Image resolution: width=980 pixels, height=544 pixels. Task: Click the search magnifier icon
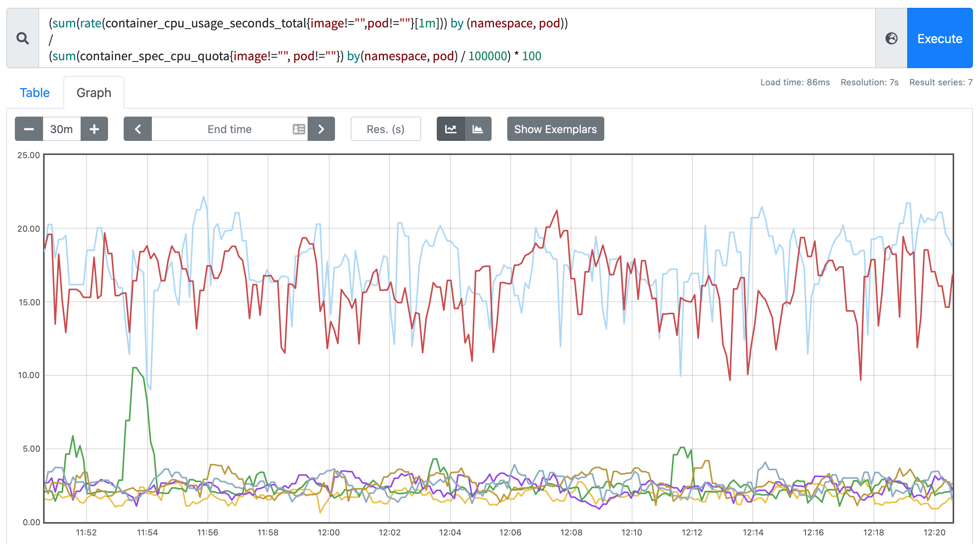[23, 38]
